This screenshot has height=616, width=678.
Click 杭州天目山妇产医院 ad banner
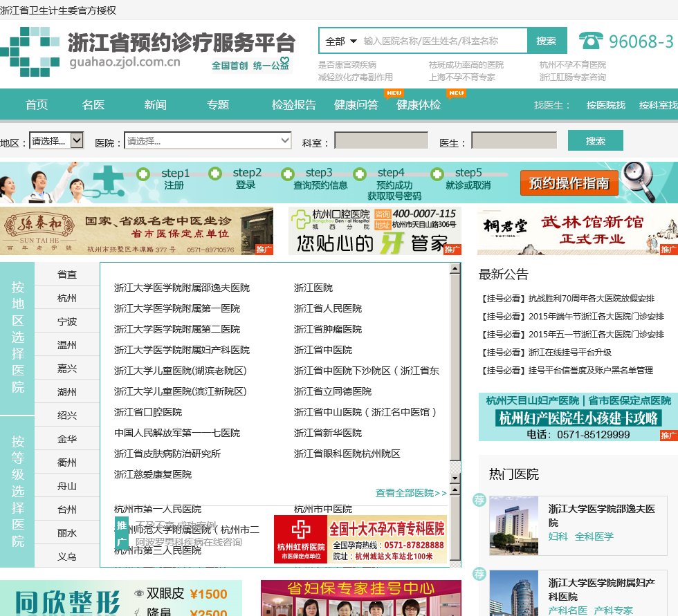[578, 417]
